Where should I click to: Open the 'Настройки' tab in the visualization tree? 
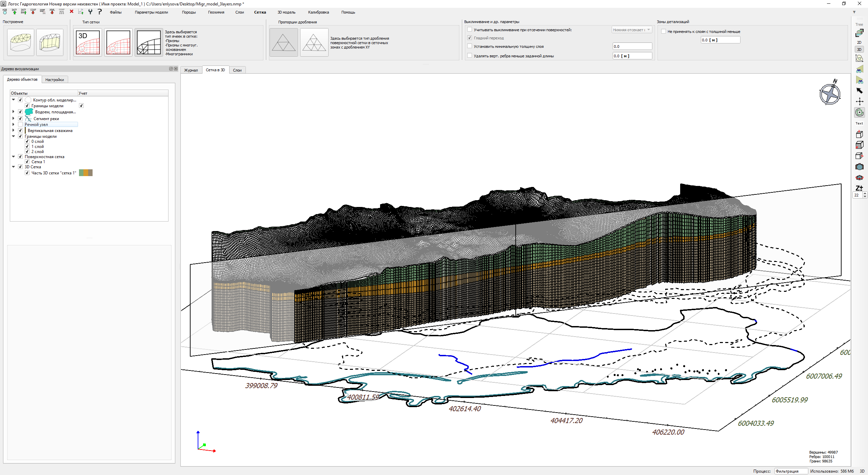coord(55,80)
